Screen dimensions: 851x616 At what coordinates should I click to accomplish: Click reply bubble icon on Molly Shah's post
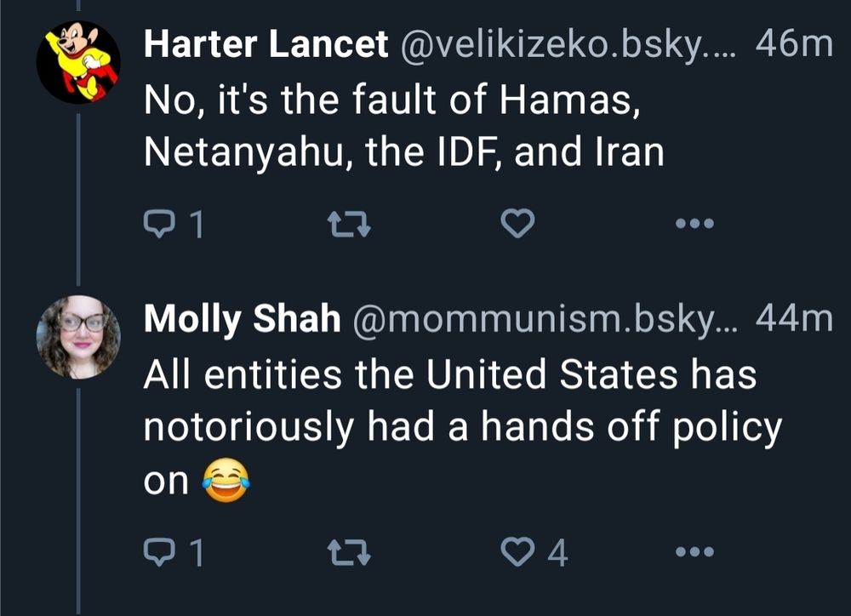click(x=158, y=554)
